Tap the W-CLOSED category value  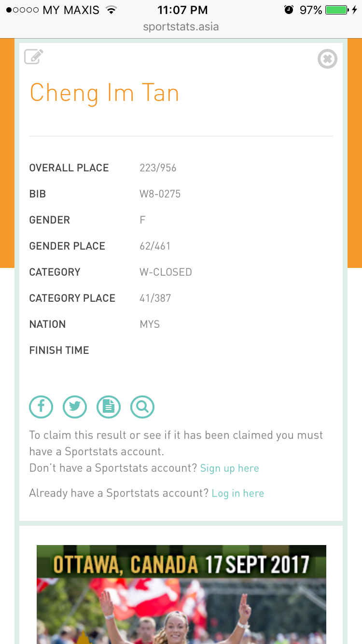(x=166, y=272)
